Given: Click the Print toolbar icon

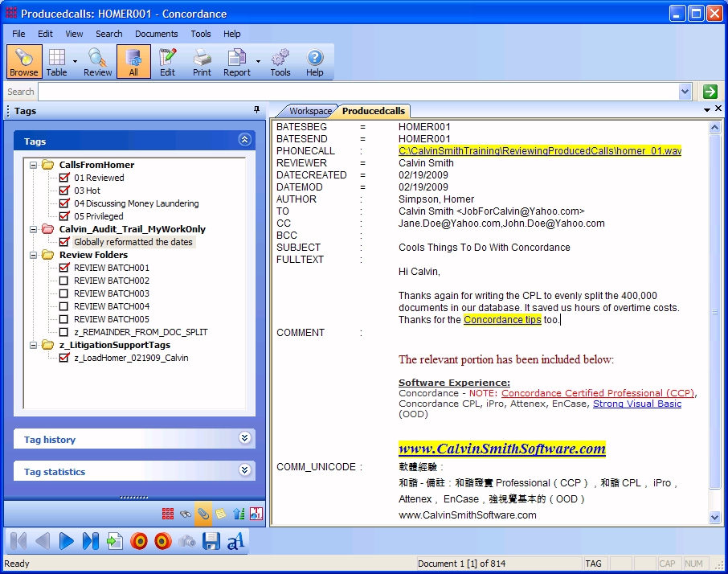Looking at the screenshot, I should pos(202,62).
